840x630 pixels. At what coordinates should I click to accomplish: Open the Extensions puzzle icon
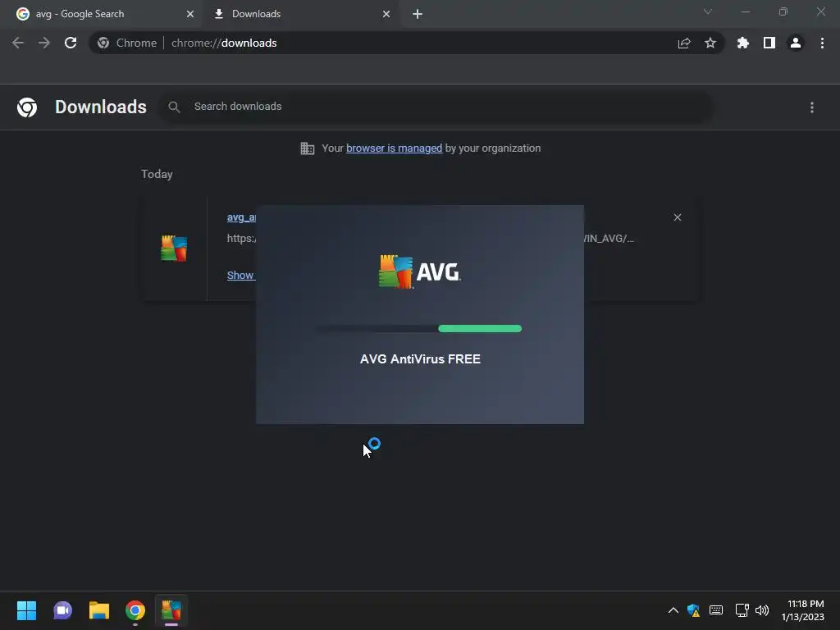[x=742, y=43]
